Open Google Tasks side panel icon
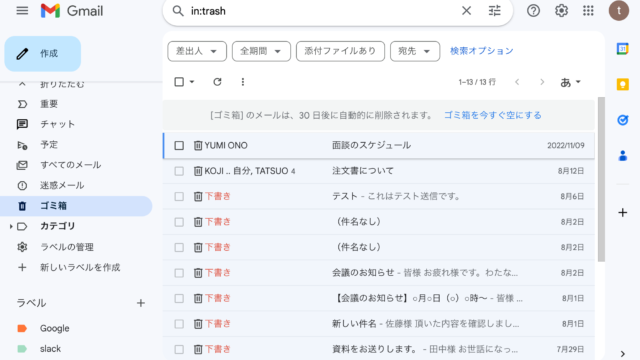This screenshot has height=360, width=640. [x=622, y=120]
